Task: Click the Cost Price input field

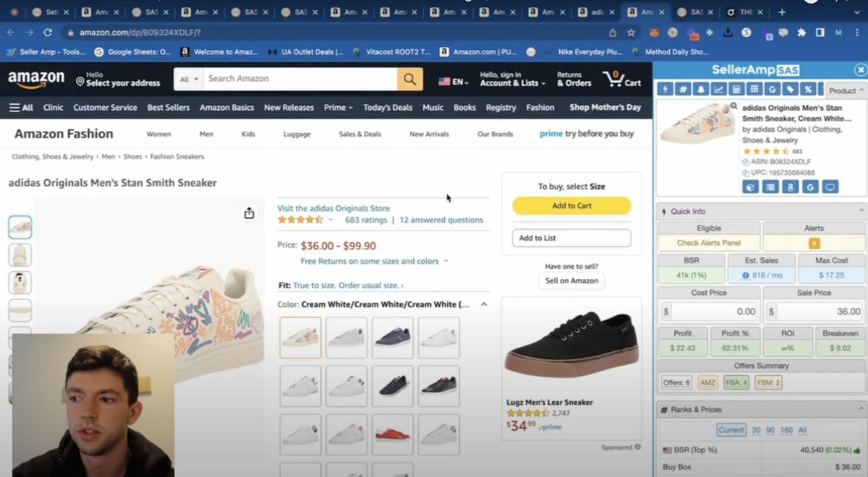Action: click(x=712, y=311)
